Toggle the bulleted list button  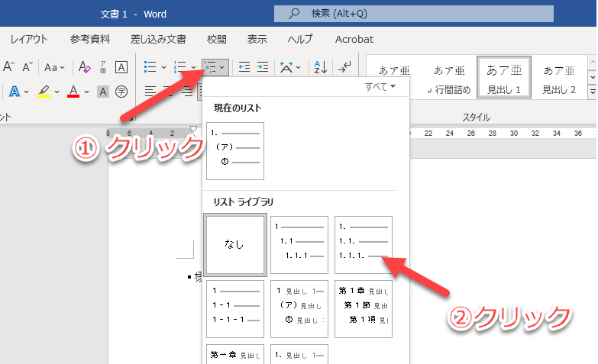click(x=150, y=67)
